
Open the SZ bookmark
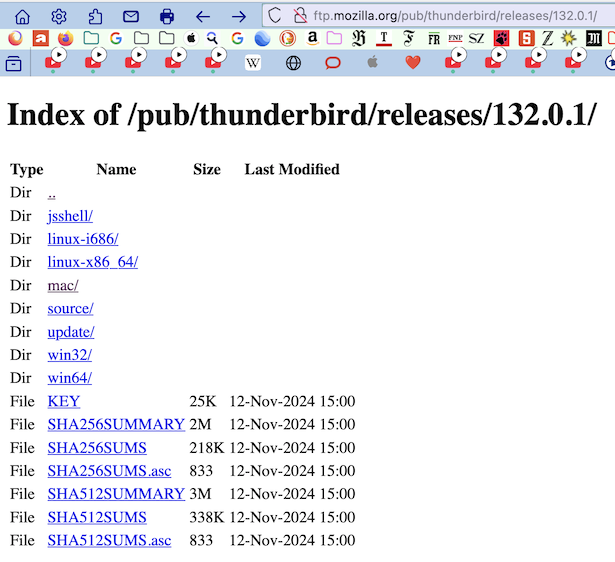[x=476, y=38]
